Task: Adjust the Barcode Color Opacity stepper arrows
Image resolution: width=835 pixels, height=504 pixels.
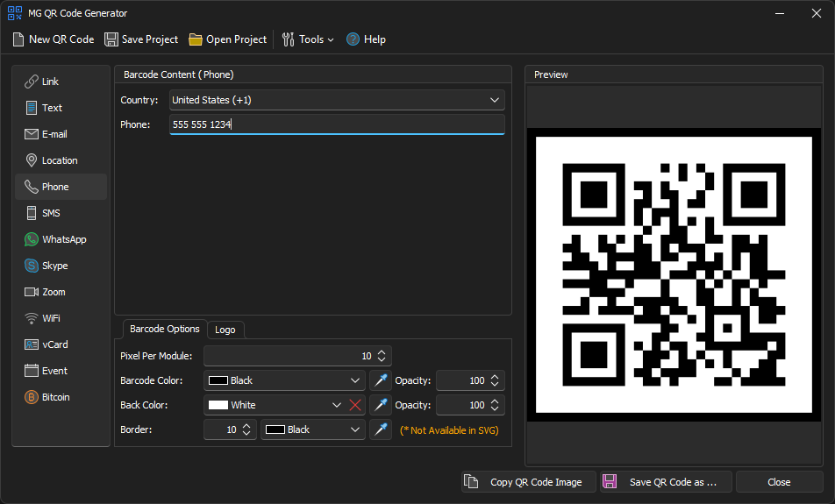Action: coord(495,380)
